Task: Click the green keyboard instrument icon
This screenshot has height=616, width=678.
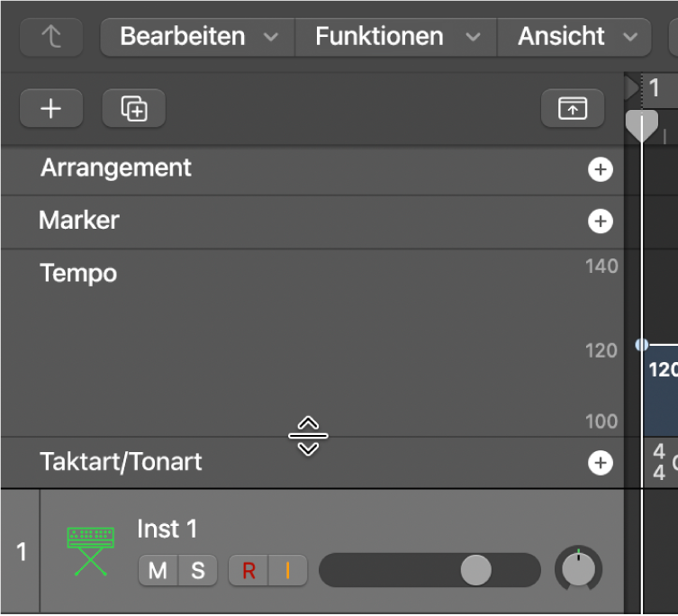Action: (x=90, y=550)
